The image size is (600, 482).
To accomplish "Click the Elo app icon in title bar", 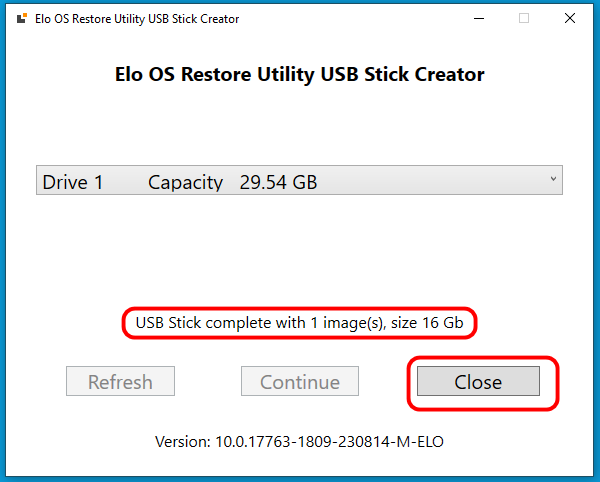I will [22, 18].
